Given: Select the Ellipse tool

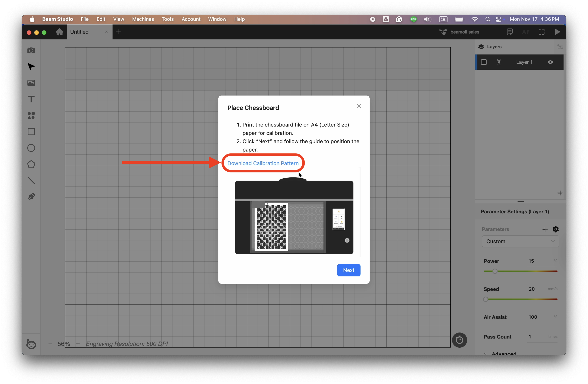Looking at the screenshot, I should [31, 148].
